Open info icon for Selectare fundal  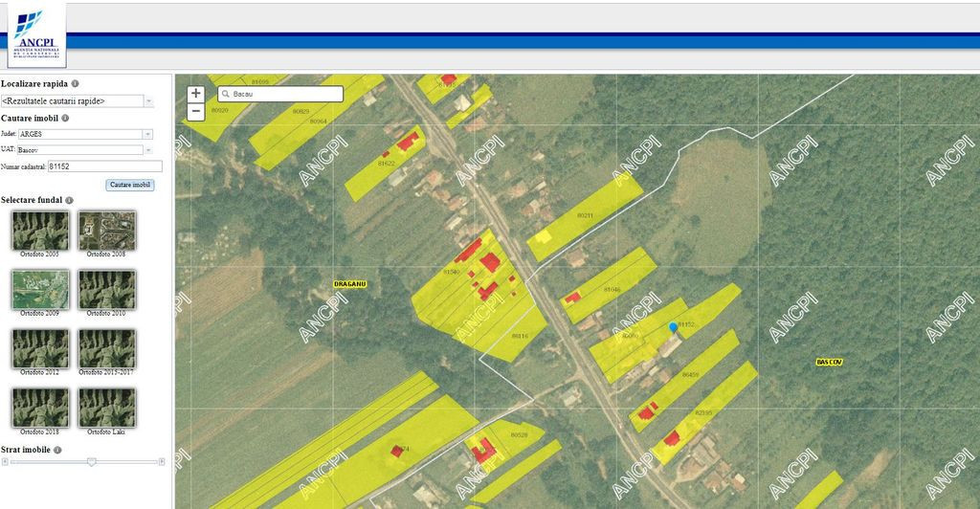click(x=70, y=200)
